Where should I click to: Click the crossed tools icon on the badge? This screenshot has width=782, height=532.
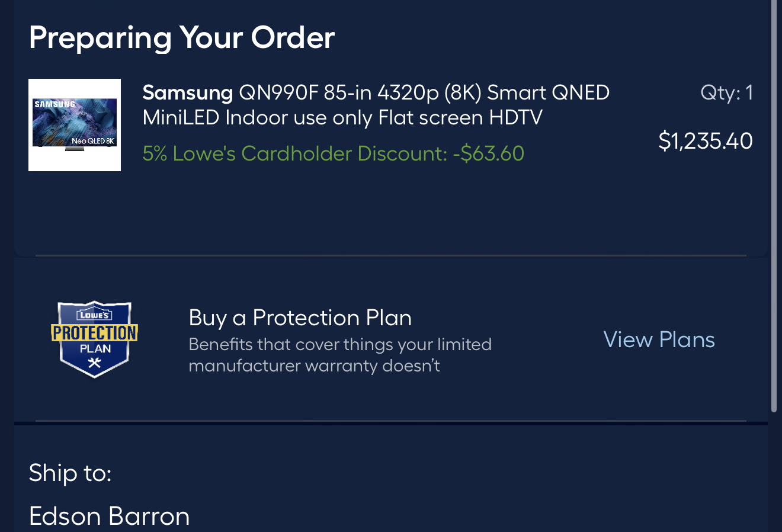(x=95, y=363)
